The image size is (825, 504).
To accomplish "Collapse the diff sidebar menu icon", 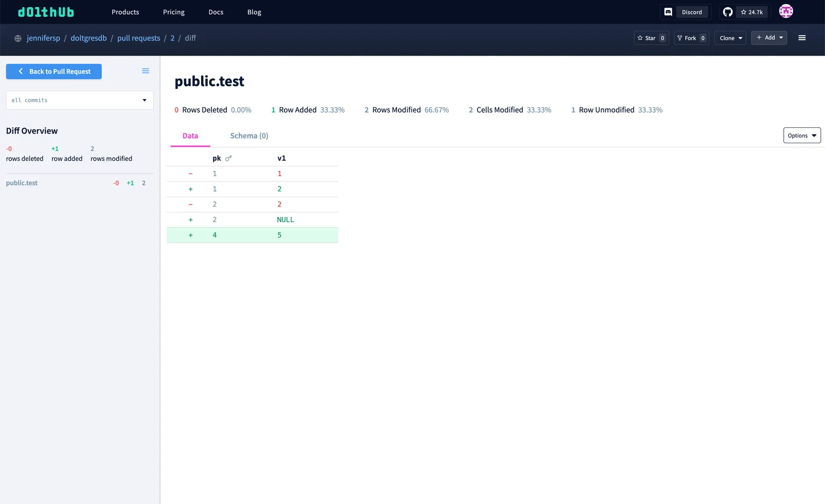I will point(145,71).
